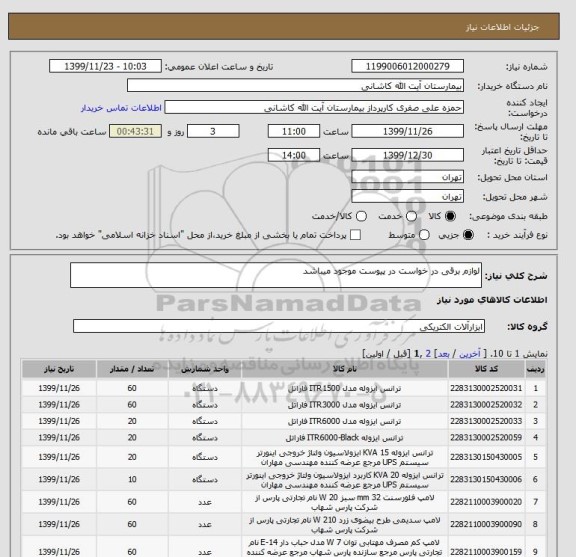The height and width of the screenshot is (557, 576).
Task: Select the کالا radio button
Action: coord(450,216)
